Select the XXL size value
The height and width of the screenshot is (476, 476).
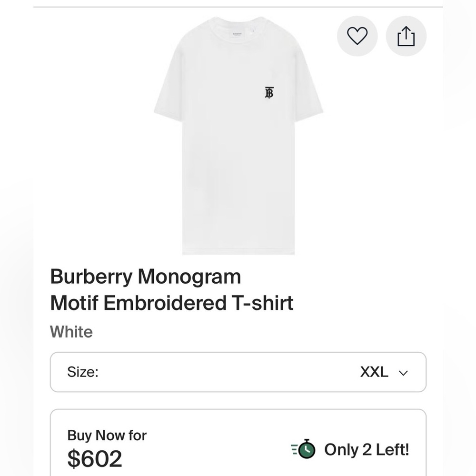click(375, 373)
